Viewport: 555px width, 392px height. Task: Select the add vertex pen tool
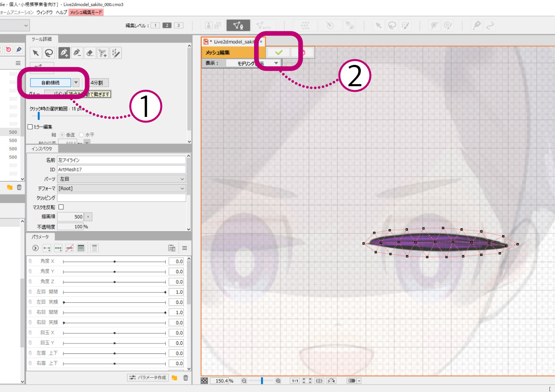64,53
